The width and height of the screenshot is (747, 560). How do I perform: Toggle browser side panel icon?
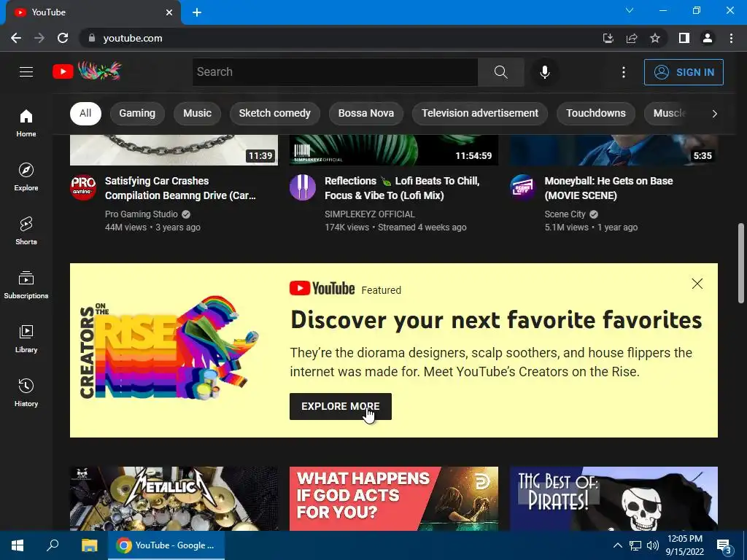click(x=684, y=38)
